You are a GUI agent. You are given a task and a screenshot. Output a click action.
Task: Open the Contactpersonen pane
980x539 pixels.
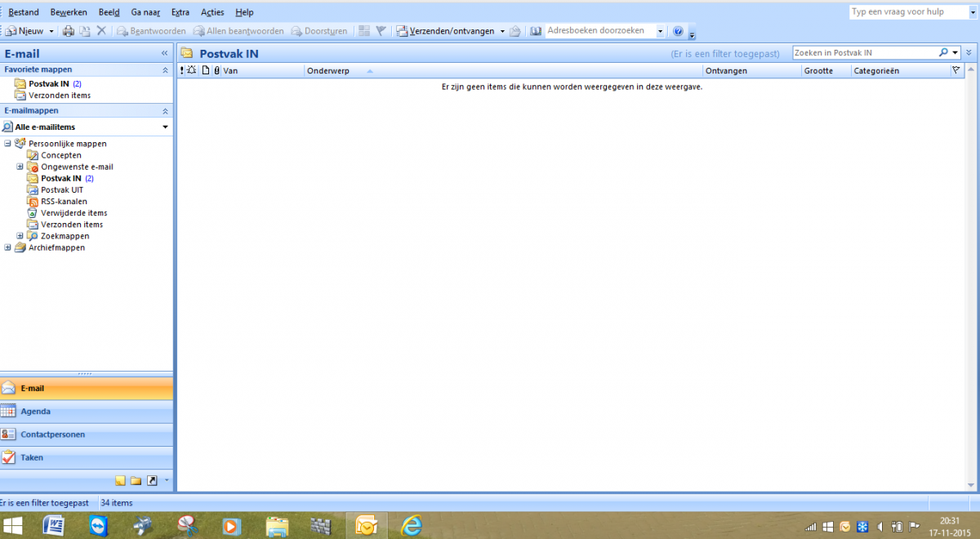87,434
